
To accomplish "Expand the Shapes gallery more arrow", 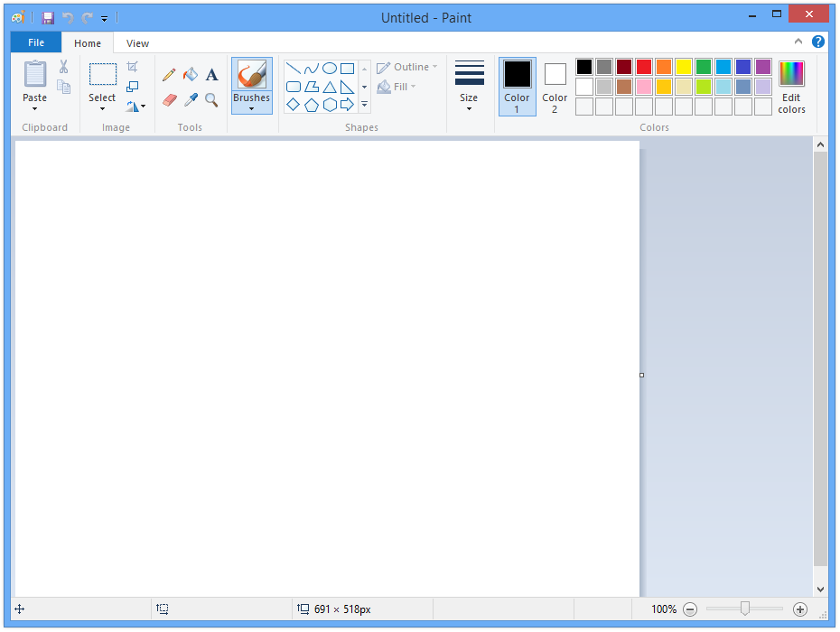I will click(365, 105).
